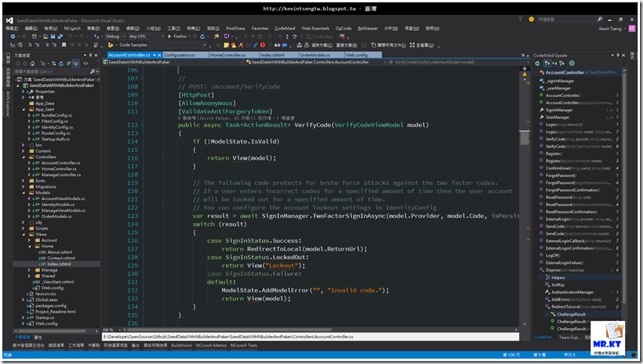643x364 pixels.
Task: Click the Save file toolbar icon
Action: coord(53,36)
